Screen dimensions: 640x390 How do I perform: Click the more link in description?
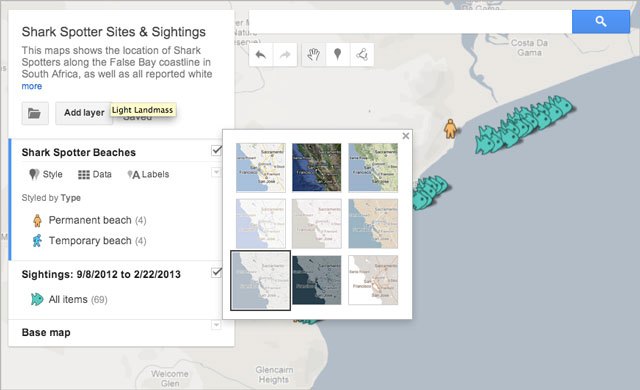[32, 86]
